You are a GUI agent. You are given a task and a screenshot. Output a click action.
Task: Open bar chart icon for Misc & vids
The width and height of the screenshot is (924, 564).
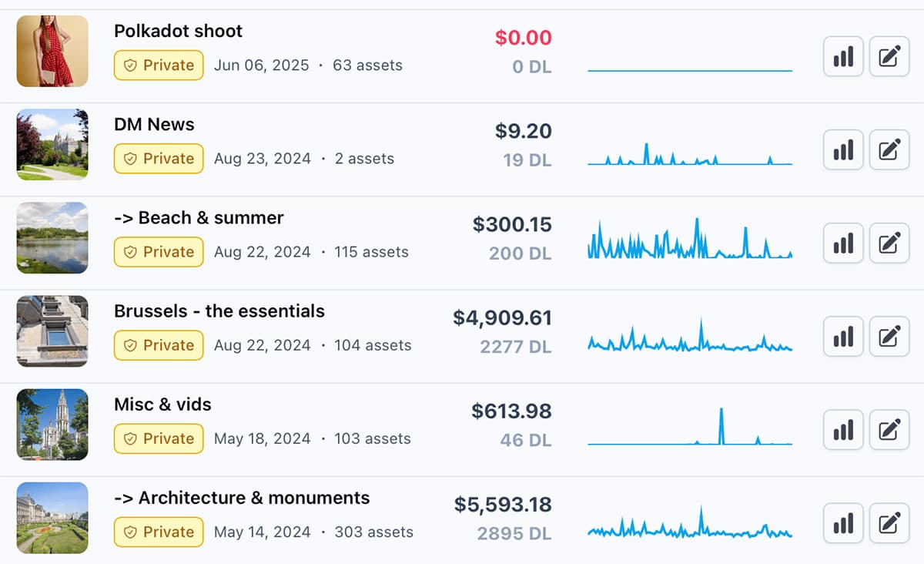click(x=843, y=430)
